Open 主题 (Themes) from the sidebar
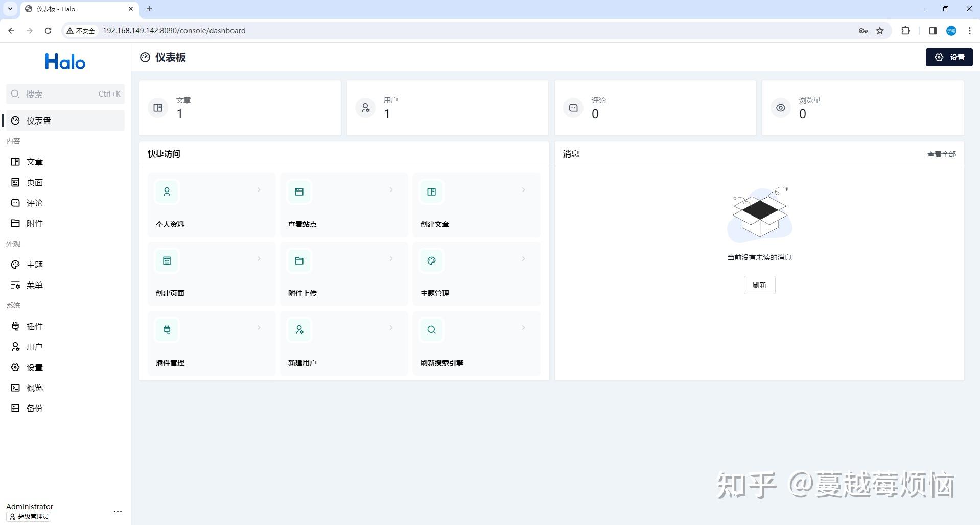The image size is (980, 525). [35, 264]
